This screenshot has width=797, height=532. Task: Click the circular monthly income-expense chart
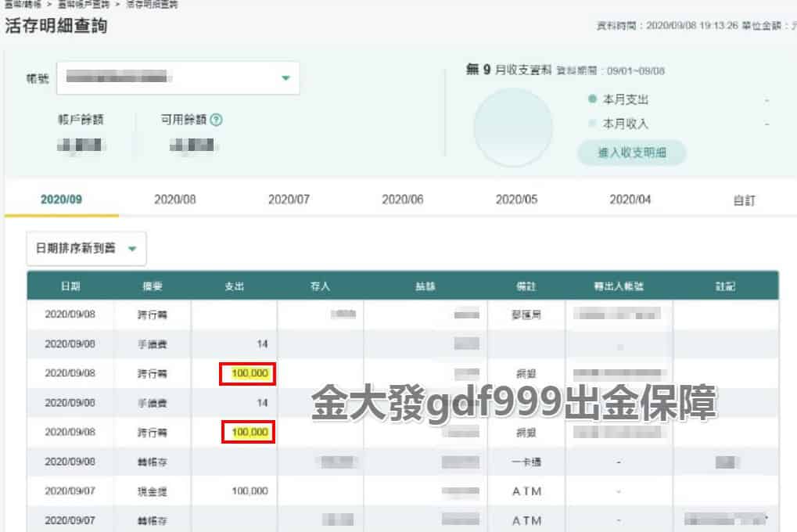pos(513,127)
